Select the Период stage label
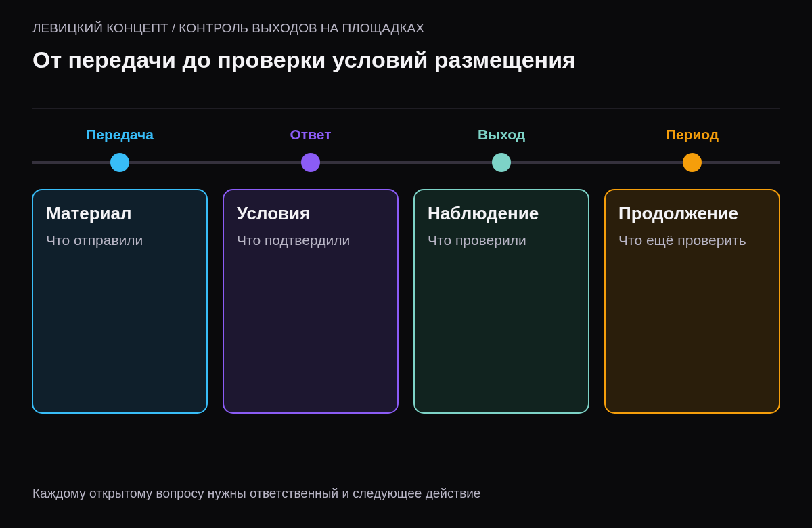The height and width of the screenshot is (528, 812). click(692, 135)
